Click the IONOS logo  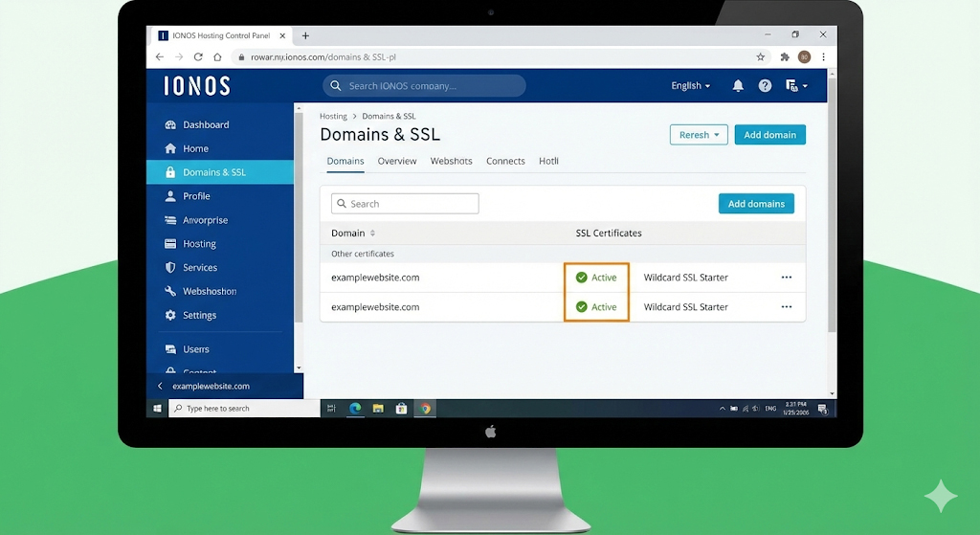(x=197, y=85)
